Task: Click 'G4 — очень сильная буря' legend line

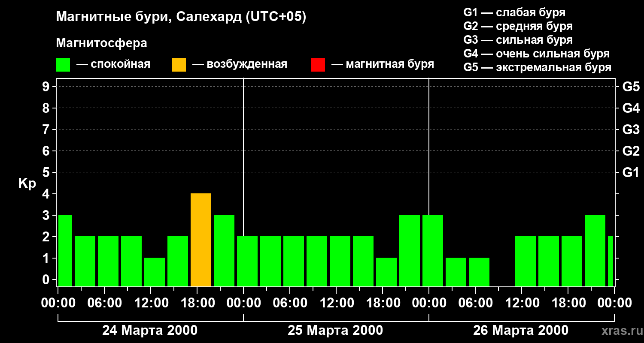Action: pos(537,54)
